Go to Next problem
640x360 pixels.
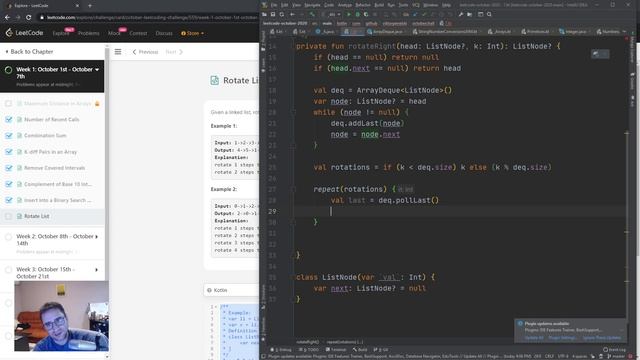click(174, 52)
